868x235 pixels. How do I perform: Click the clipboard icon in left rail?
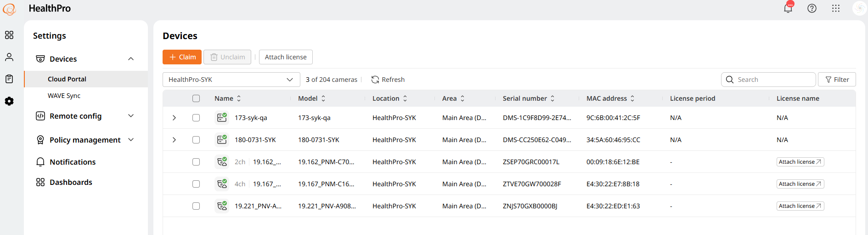(9, 79)
